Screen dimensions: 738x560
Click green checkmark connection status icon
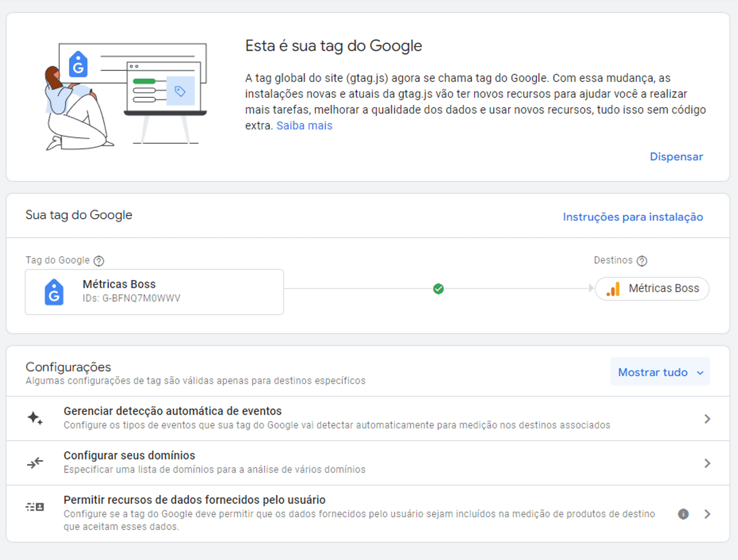pos(438,289)
